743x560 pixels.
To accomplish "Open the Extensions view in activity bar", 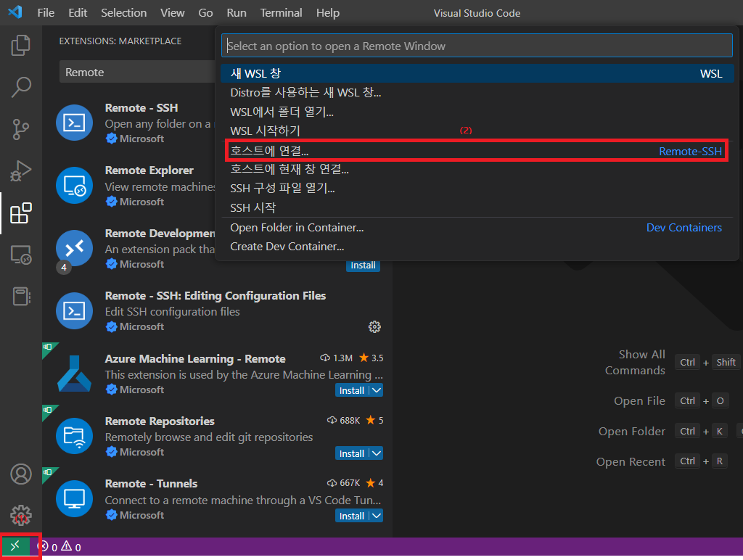I will [x=21, y=213].
